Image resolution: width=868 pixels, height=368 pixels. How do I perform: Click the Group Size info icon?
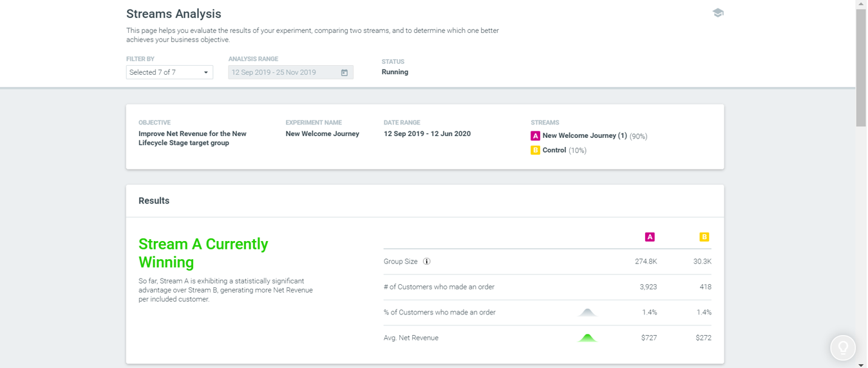coord(426,262)
